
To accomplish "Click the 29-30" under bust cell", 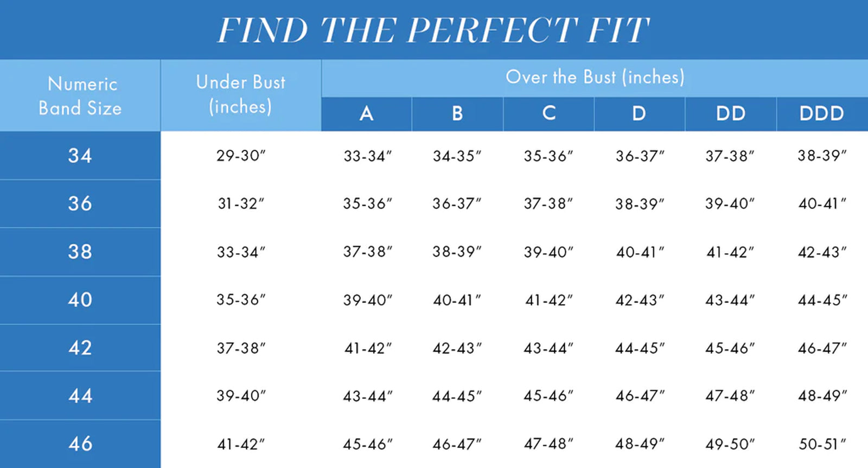I will coord(241,156).
